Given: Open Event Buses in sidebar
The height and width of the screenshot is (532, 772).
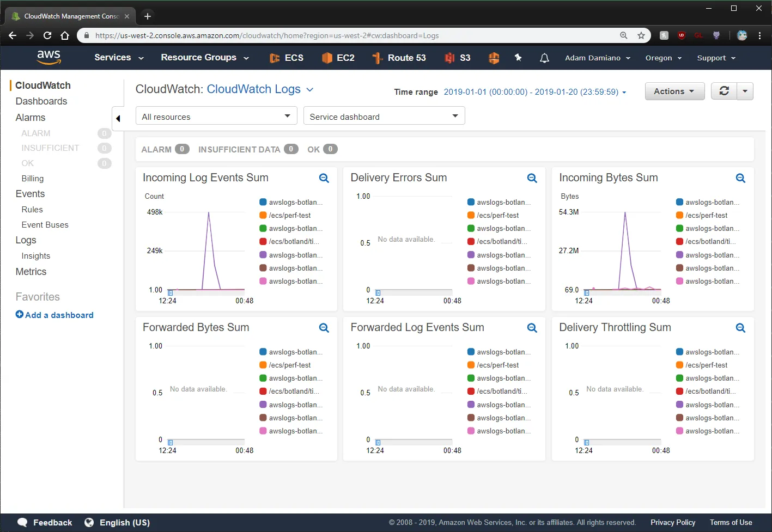Looking at the screenshot, I should (45, 225).
